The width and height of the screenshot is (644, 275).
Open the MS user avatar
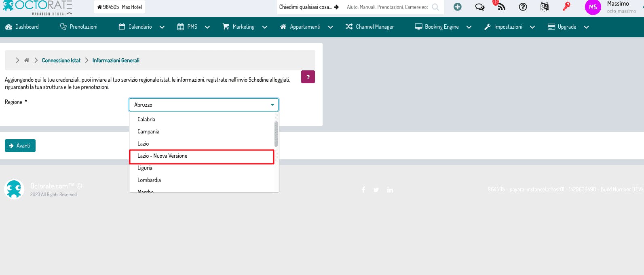[593, 7]
